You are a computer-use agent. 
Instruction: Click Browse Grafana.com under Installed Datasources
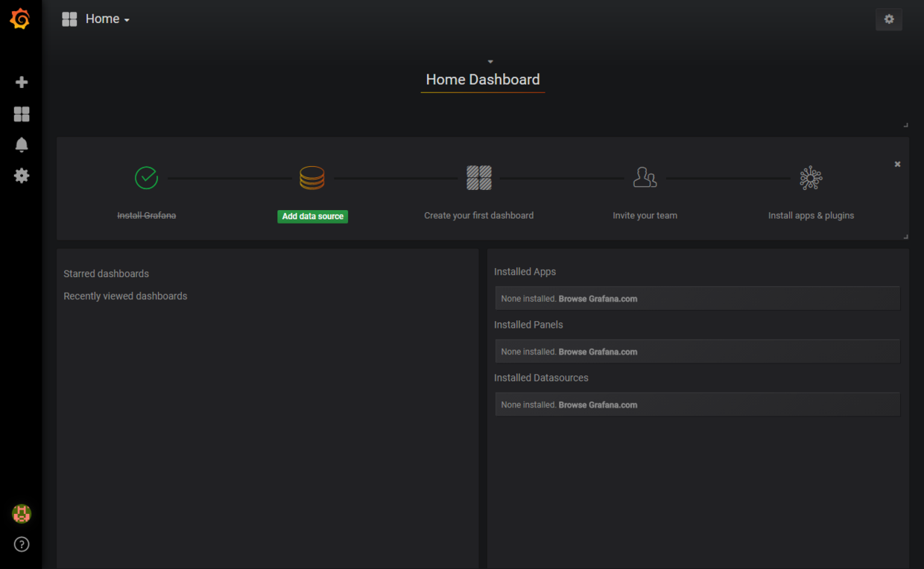[598, 405]
